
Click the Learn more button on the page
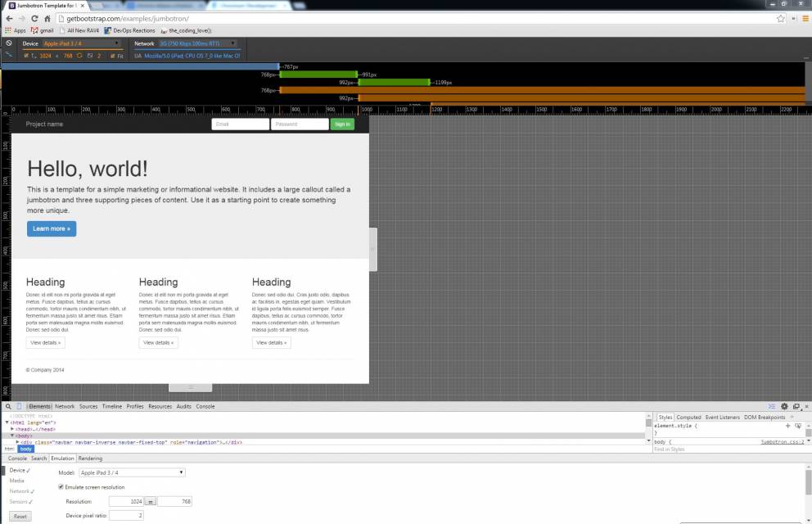point(51,228)
